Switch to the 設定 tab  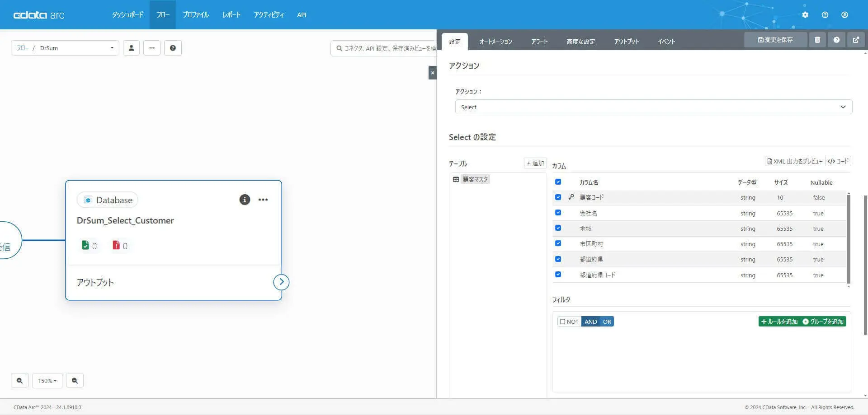(x=455, y=42)
